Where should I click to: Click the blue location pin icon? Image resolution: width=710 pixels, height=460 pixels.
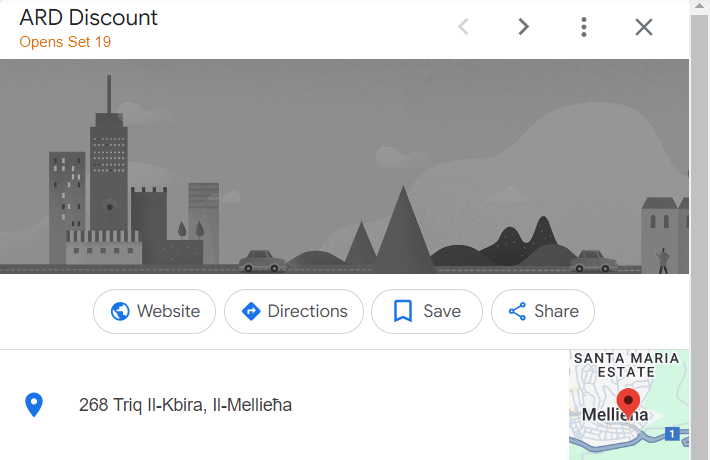34,405
